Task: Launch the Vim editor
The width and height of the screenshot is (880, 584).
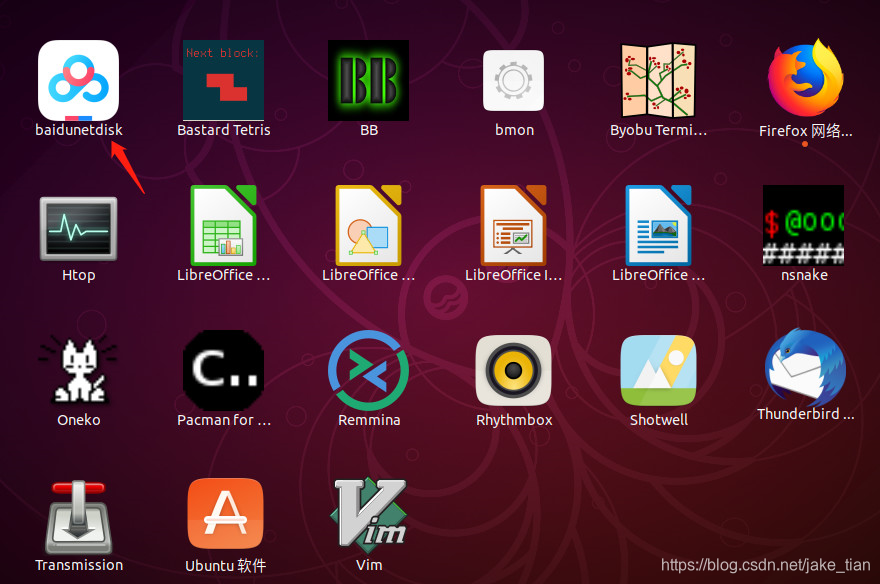Action: tap(370, 513)
